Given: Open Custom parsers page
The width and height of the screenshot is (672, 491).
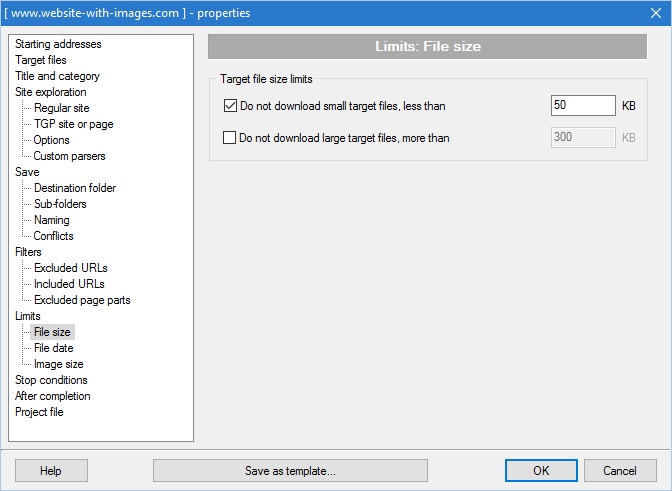Looking at the screenshot, I should [69, 156].
